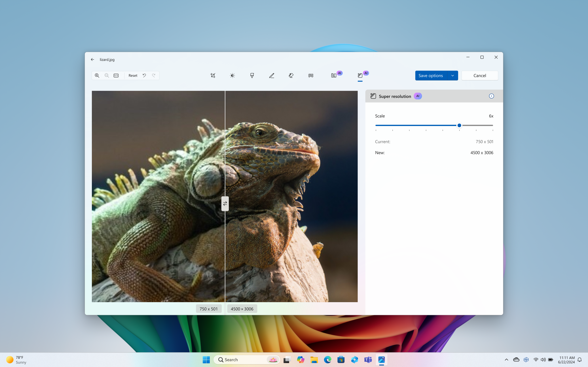Toggle the before/after comparison handle

click(x=225, y=203)
